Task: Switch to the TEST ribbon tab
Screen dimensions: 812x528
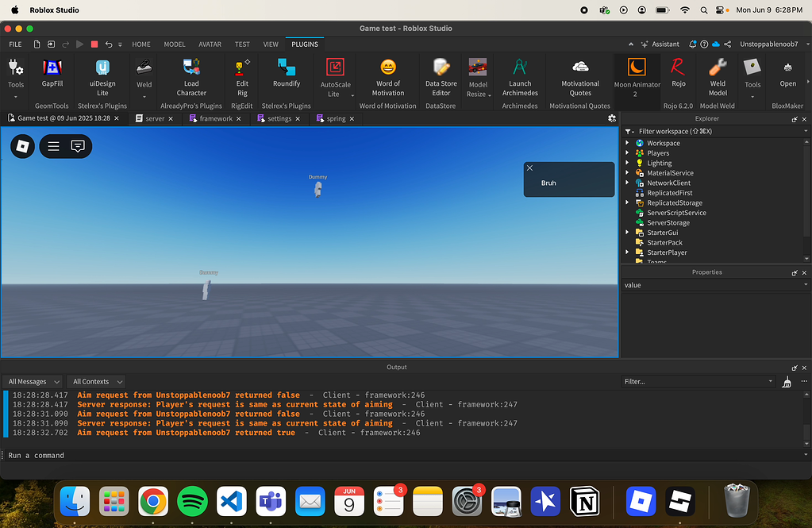Action: [x=242, y=44]
